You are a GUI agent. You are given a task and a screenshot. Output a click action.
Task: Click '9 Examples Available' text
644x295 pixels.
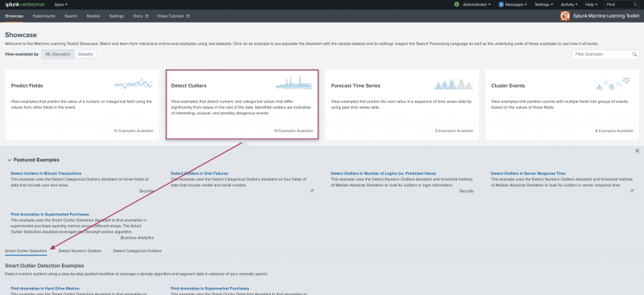[454, 131]
